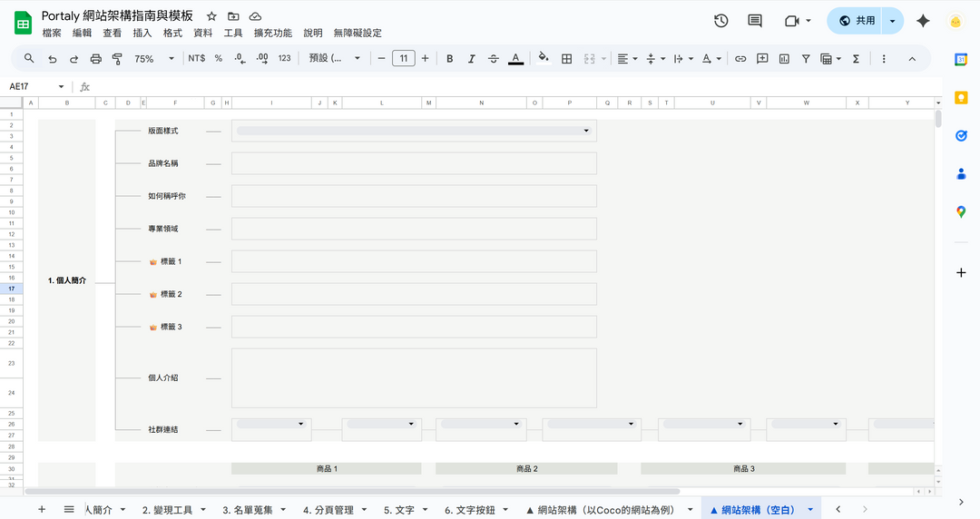This screenshot has width=980, height=519.
Task: Click the Gemini sparkle icon
Action: [923, 21]
